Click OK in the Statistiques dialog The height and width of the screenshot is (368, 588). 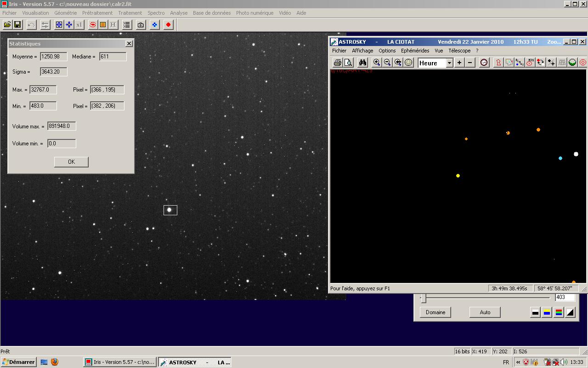point(71,162)
